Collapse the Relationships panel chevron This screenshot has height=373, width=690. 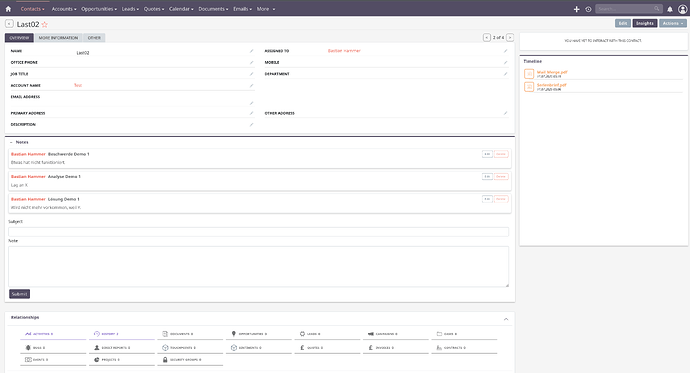pos(506,319)
